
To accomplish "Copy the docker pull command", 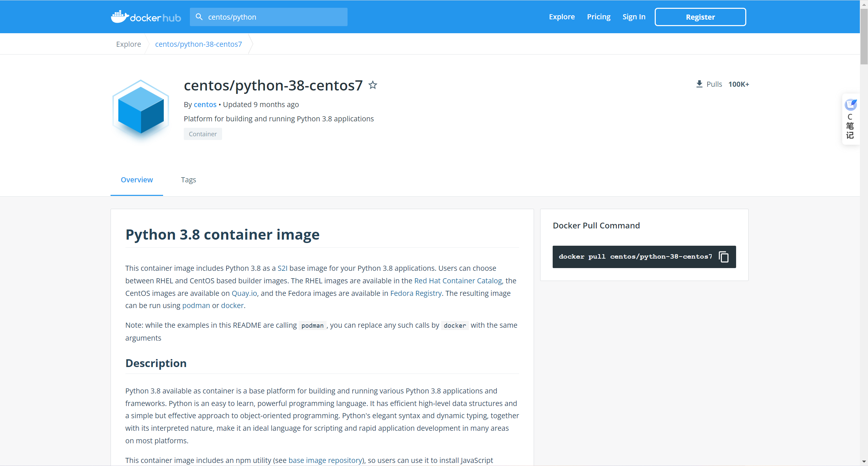I will (724, 257).
